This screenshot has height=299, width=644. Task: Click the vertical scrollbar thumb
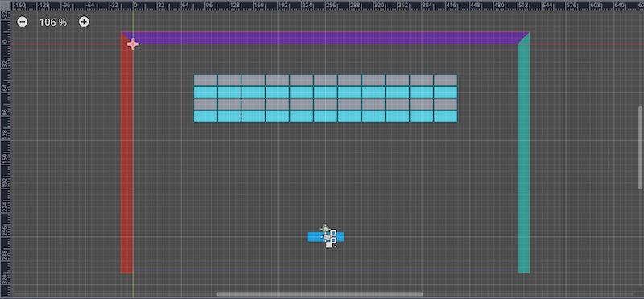(x=640, y=147)
